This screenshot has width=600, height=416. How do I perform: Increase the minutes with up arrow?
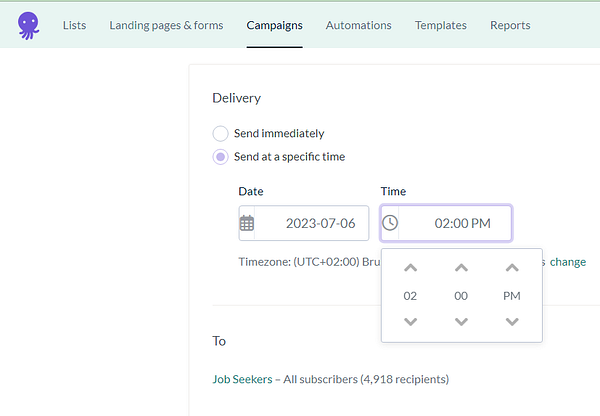[x=461, y=268]
